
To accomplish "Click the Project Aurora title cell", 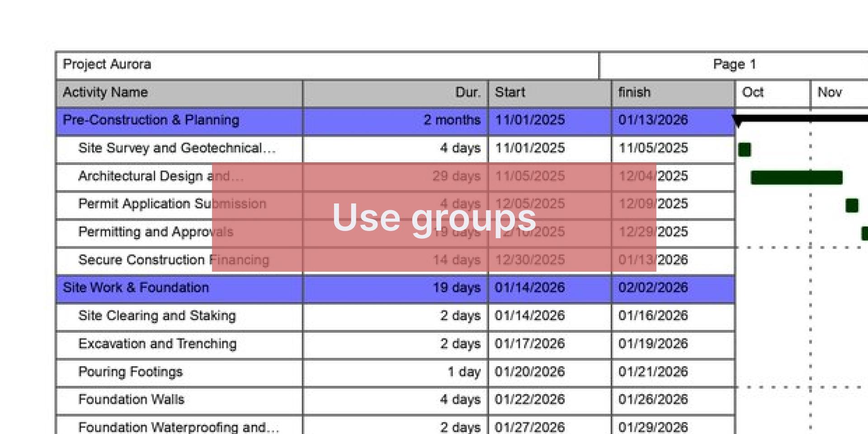I will (x=107, y=65).
